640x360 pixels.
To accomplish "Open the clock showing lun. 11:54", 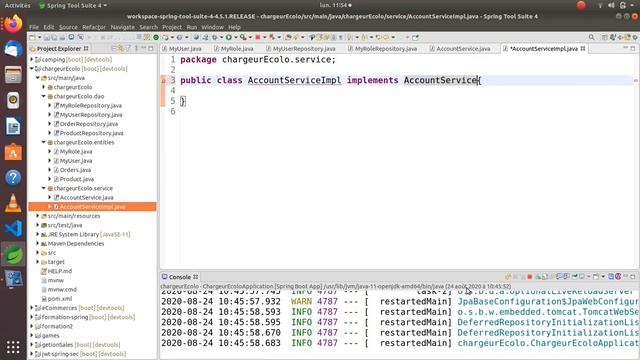I will pyautogui.click(x=336, y=5).
